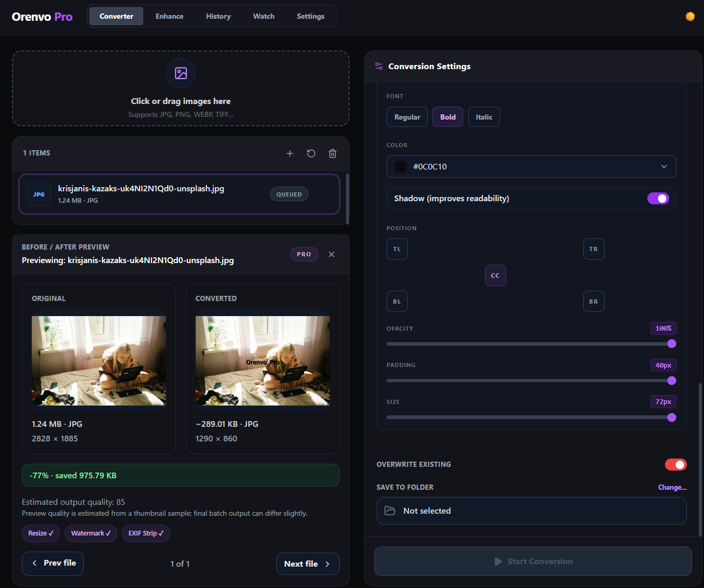The image size is (704, 588).
Task: Click the Resize chip
Action: (41, 533)
